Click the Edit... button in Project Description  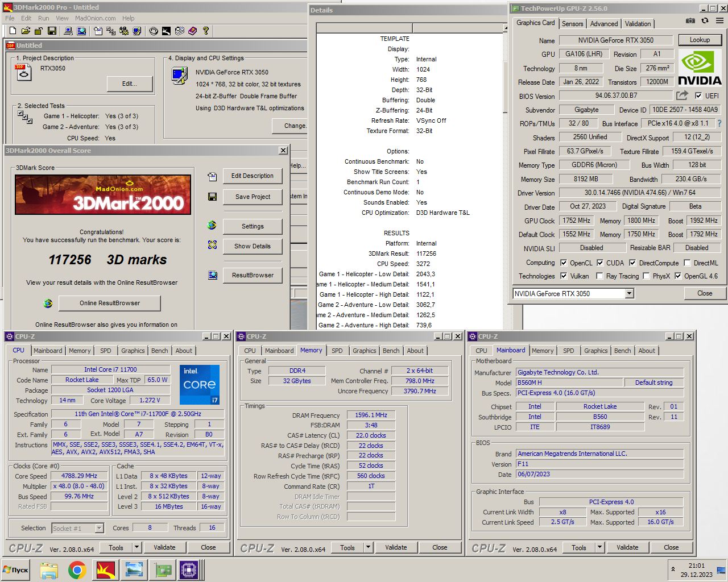130,84
